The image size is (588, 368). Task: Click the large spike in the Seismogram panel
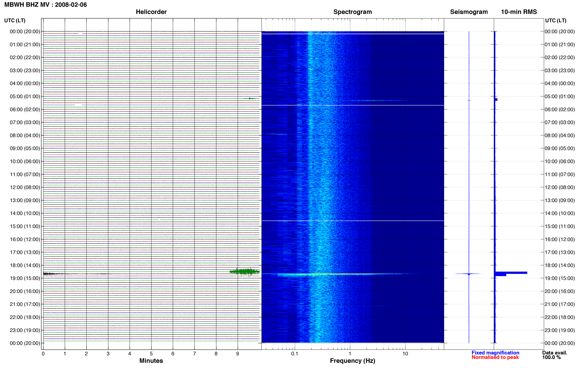pyautogui.click(x=468, y=274)
